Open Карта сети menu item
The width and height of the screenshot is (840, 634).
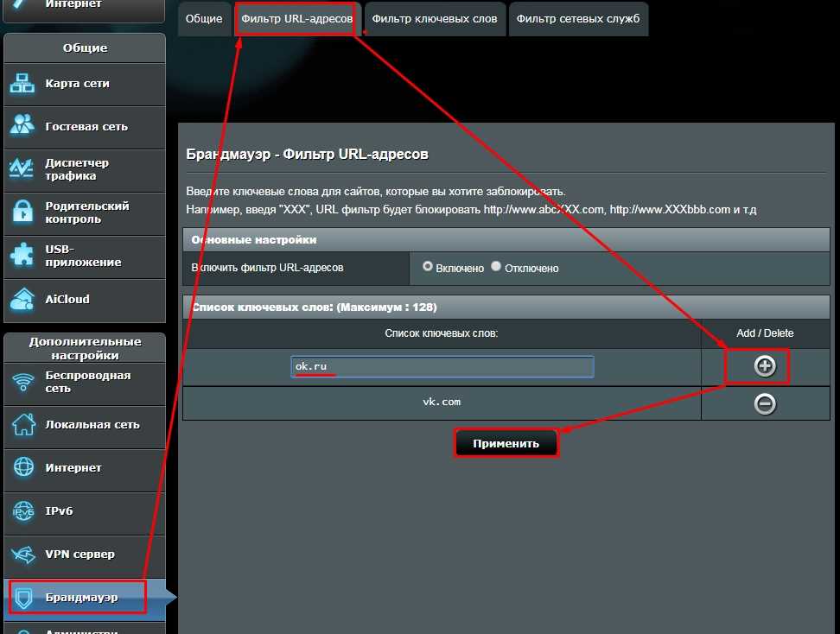tap(85, 84)
